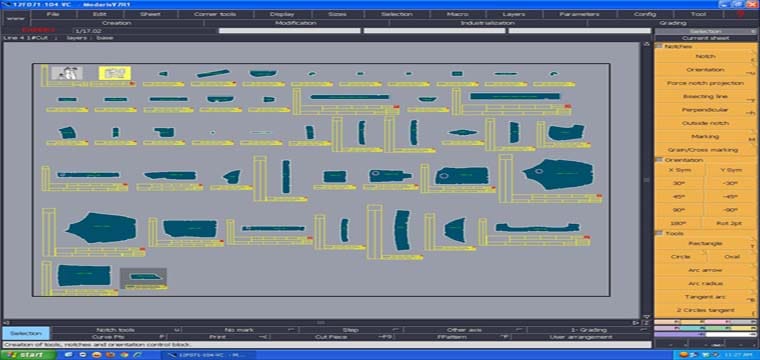Toggle the Print option in the bottom bar

[218, 337]
